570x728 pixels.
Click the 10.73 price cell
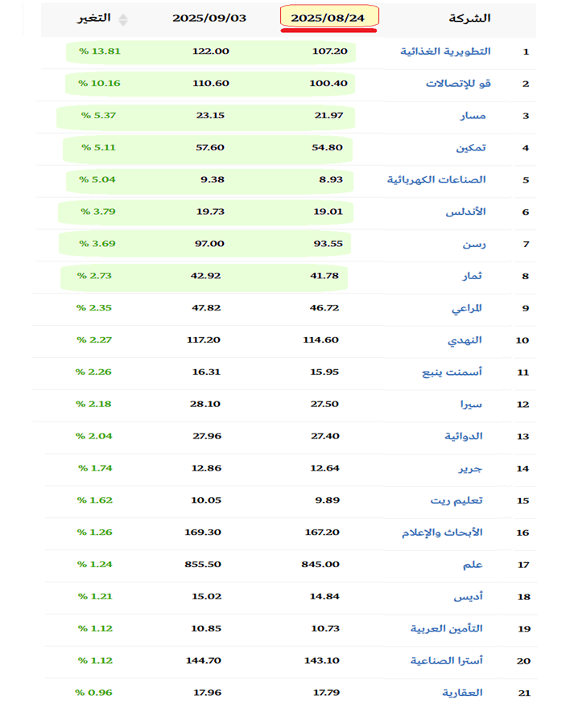pyautogui.click(x=325, y=627)
